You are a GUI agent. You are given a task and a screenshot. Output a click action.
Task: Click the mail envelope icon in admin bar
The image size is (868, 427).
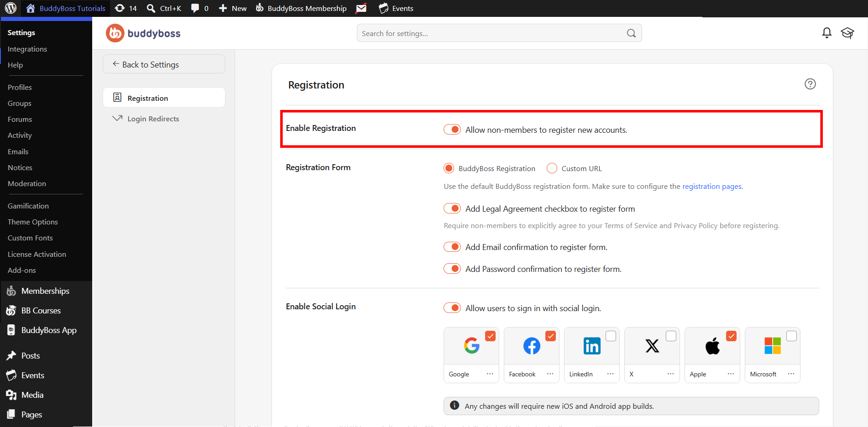click(x=361, y=8)
